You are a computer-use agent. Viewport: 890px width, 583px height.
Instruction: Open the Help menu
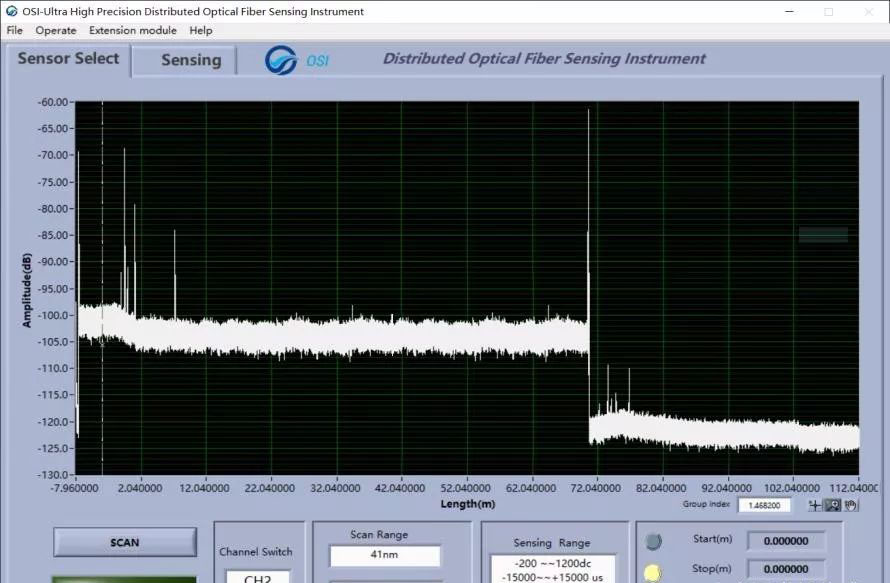(x=201, y=31)
